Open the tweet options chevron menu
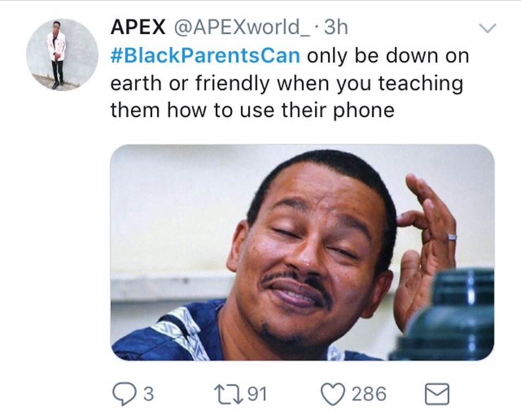The height and width of the screenshot is (420, 521). tap(487, 28)
